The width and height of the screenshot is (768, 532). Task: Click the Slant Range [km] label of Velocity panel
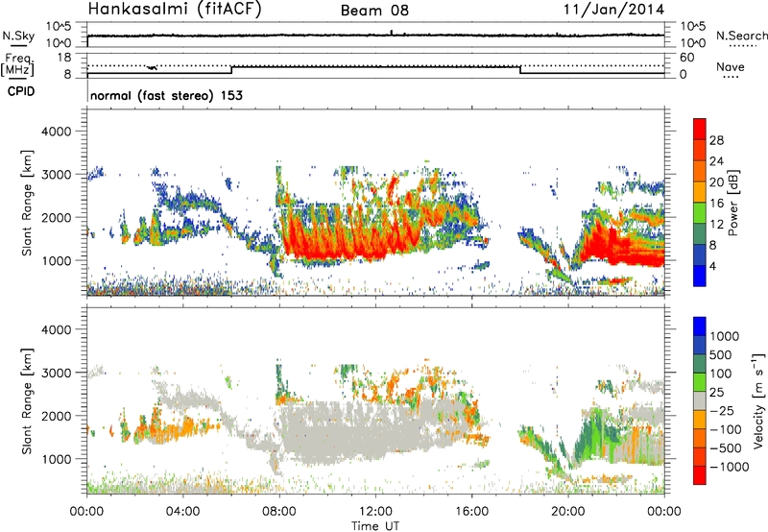pos(27,400)
